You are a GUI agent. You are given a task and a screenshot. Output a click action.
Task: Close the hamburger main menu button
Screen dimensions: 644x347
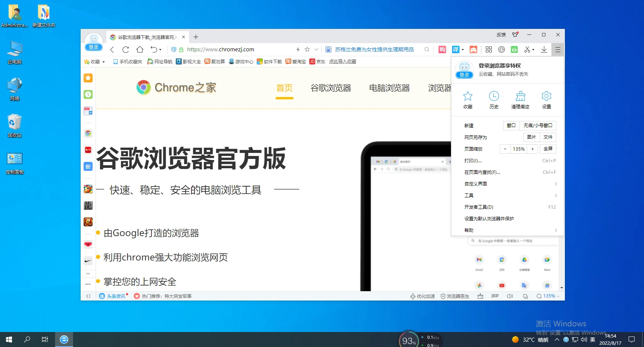(558, 49)
